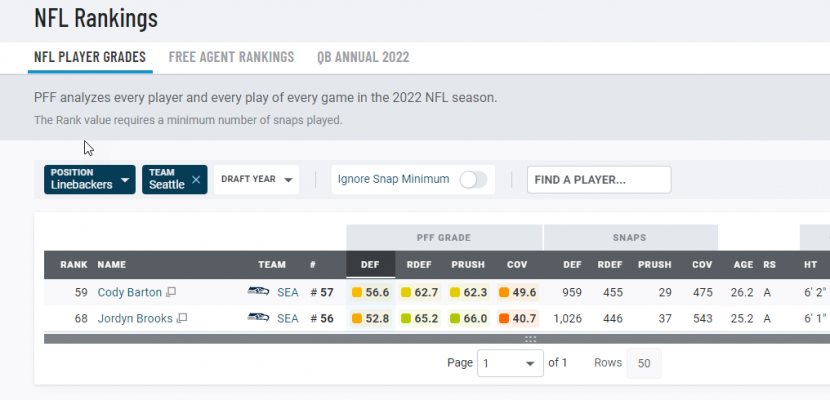Switch to Free Agent Rankings tab
The image size is (830, 400).
[231, 57]
